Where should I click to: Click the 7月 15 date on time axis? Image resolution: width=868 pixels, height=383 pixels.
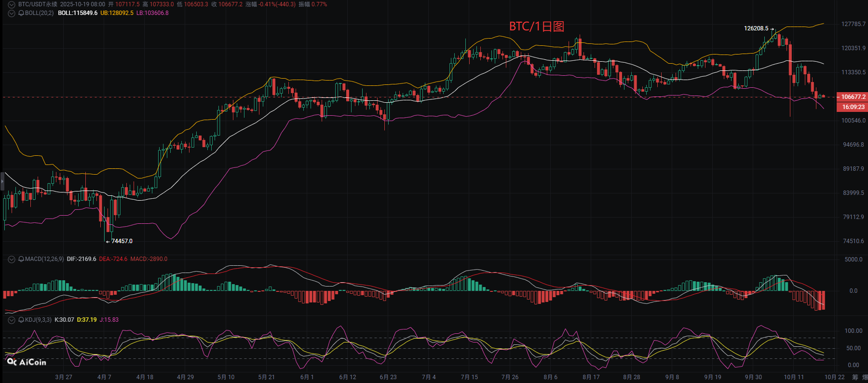pyautogui.click(x=469, y=377)
